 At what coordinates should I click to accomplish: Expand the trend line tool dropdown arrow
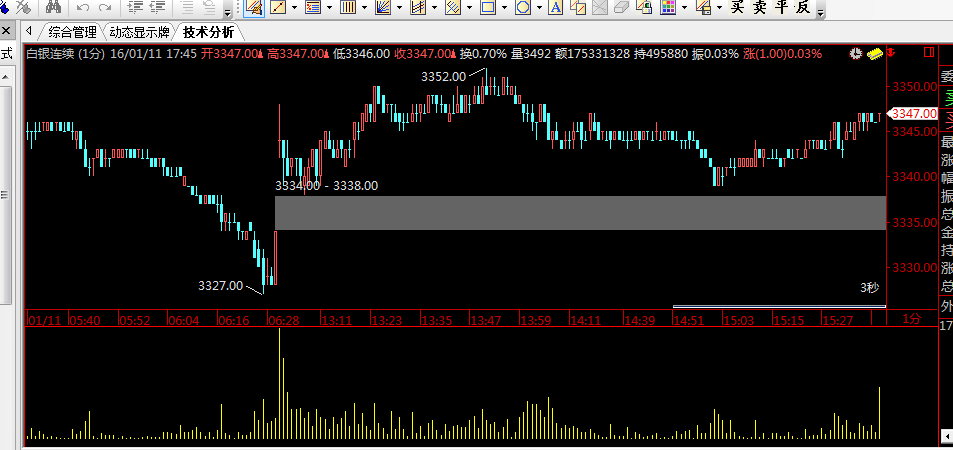295,9
